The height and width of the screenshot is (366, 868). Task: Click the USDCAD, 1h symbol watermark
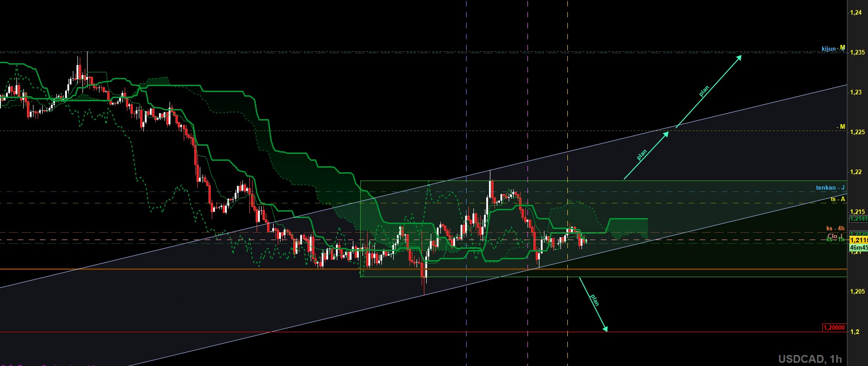pyautogui.click(x=810, y=359)
